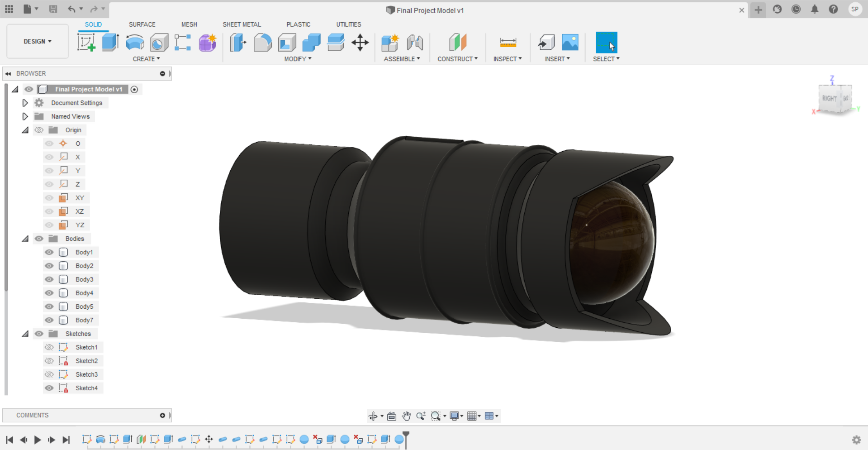Image resolution: width=868 pixels, height=450 pixels.
Task: Hide Body5 using its eye icon
Action: click(x=49, y=306)
